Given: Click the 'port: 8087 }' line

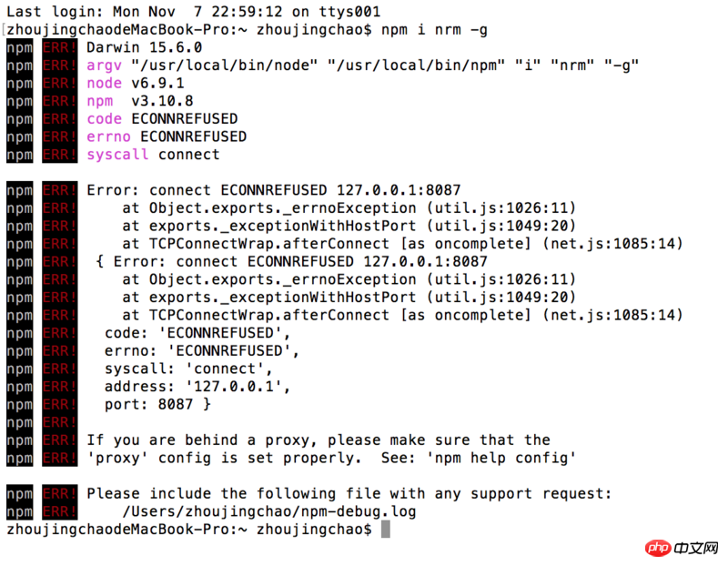Looking at the screenshot, I should point(157,404).
